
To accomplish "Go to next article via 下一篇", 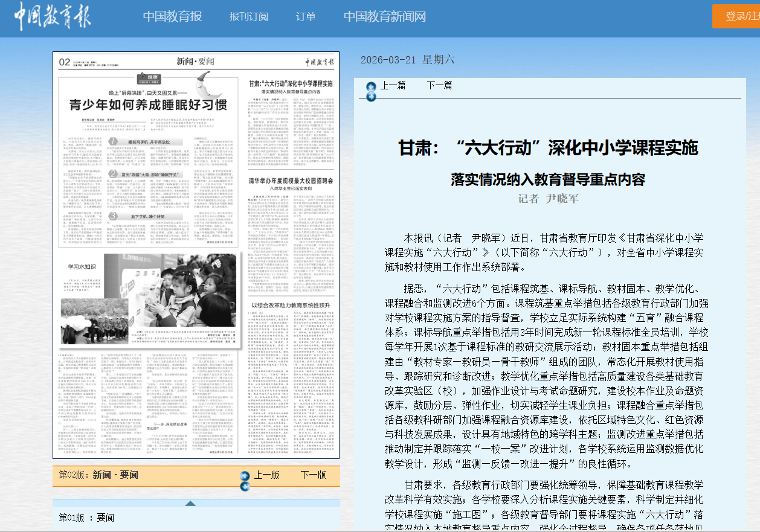I will click(439, 85).
